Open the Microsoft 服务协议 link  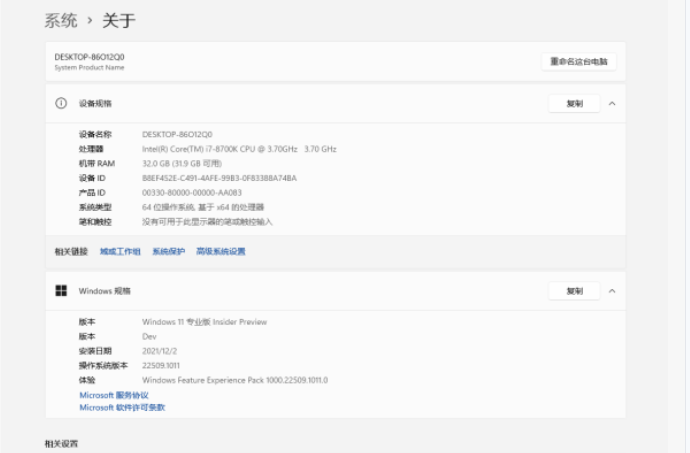[x=114, y=395]
